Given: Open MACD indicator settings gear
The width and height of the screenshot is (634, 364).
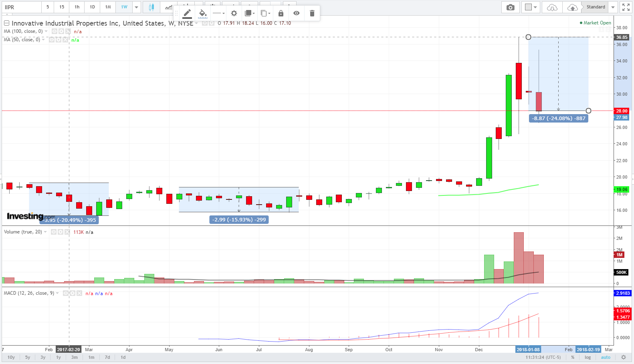Looking at the screenshot, I should coord(73,293).
